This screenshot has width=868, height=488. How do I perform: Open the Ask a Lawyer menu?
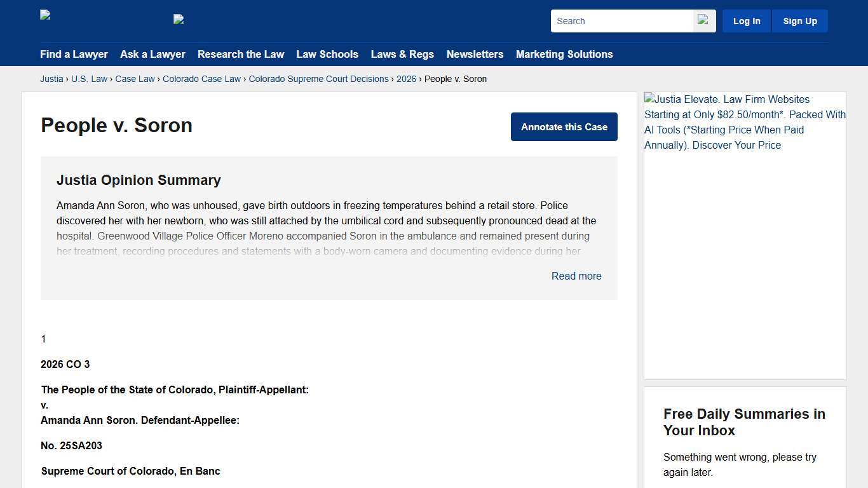[153, 54]
